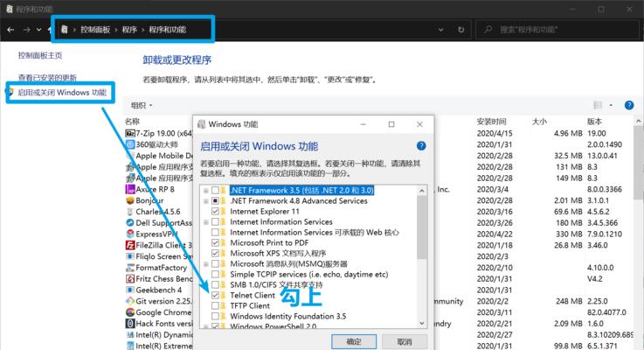Select Dell SupportAssist icon
Screen dimensions: 644x350
tap(130, 222)
